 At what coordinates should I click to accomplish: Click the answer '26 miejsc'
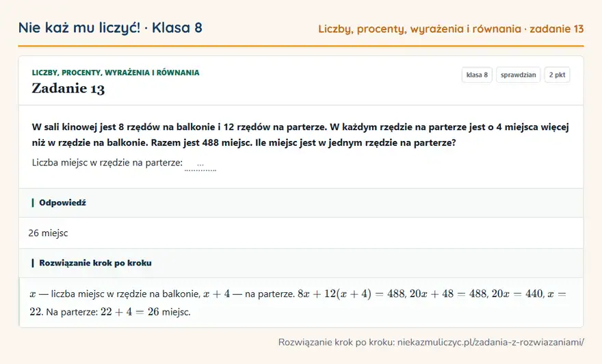click(48, 233)
